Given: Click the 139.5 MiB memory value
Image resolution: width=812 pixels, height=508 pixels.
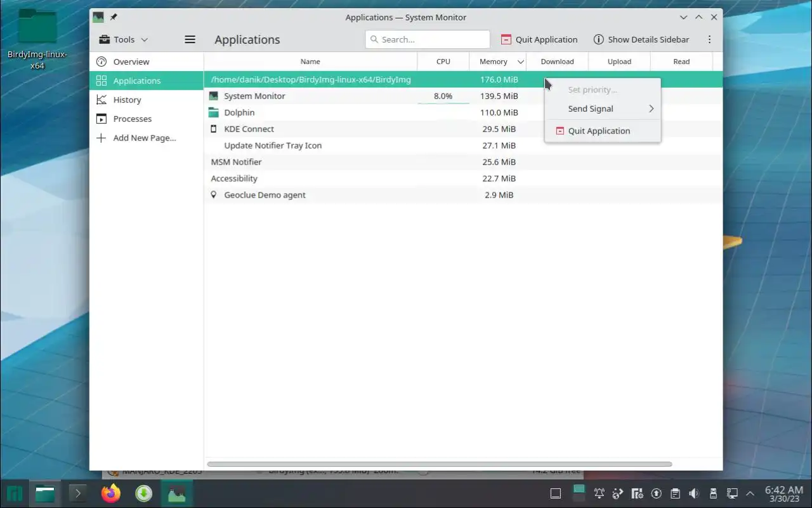Looking at the screenshot, I should pyautogui.click(x=499, y=96).
